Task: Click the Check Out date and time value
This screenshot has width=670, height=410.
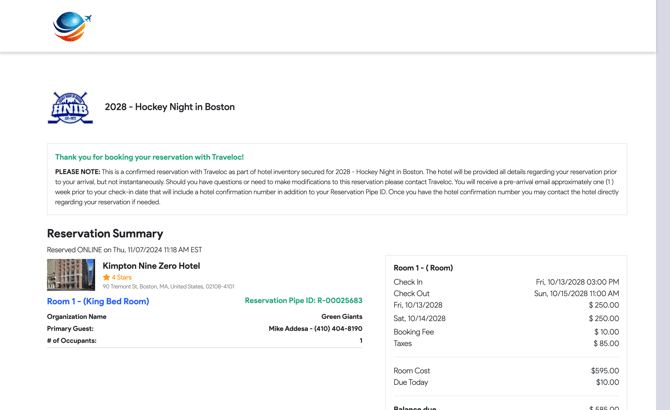Action: pos(576,294)
